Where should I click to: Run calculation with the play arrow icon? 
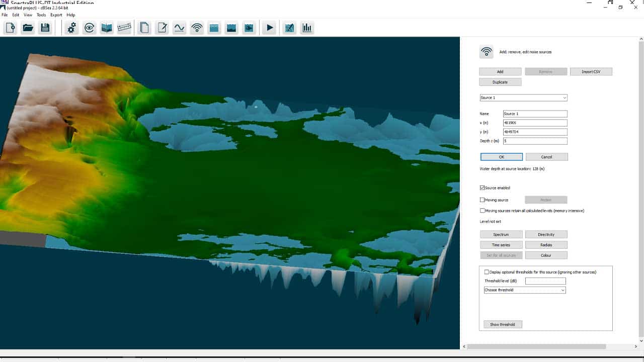click(x=270, y=28)
